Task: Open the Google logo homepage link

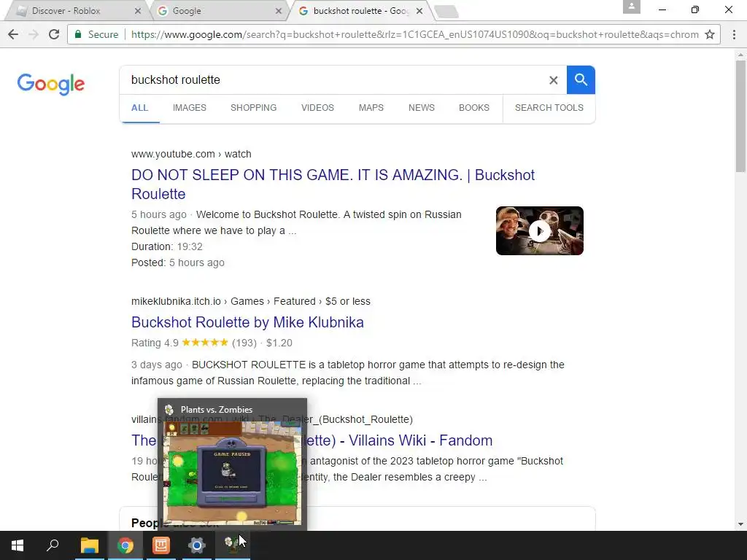Action: click(51, 85)
